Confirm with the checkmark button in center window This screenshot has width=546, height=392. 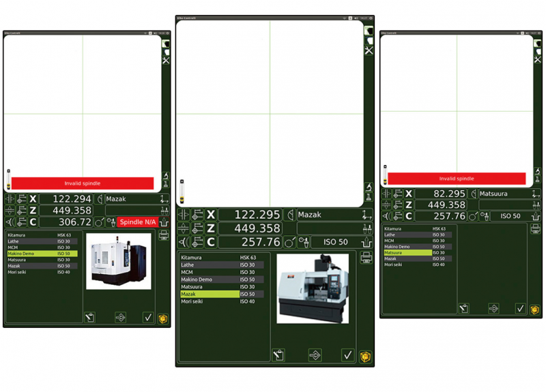(347, 355)
